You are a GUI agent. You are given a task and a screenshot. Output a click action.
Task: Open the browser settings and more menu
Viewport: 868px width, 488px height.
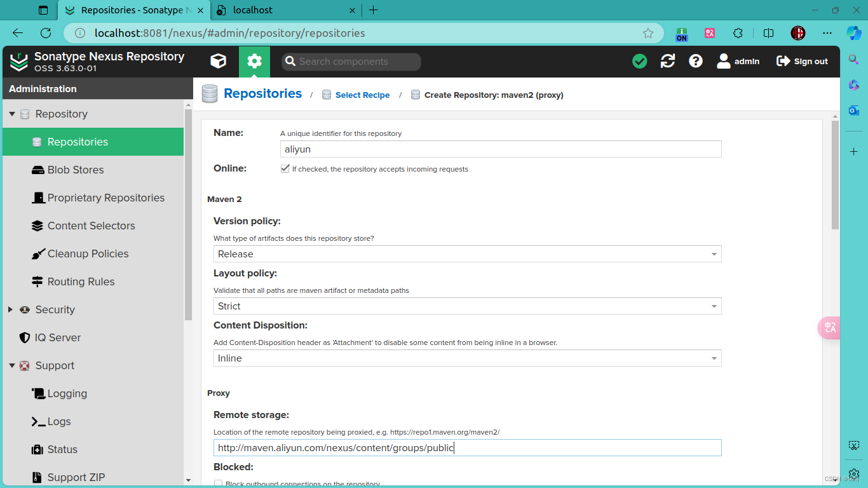pyautogui.click(x=827, y=33)
